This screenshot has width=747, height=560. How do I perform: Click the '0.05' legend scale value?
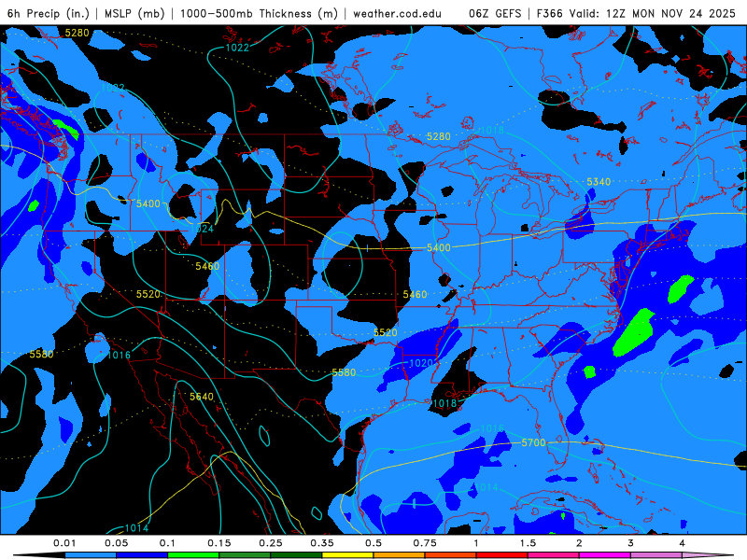(116, 543)
